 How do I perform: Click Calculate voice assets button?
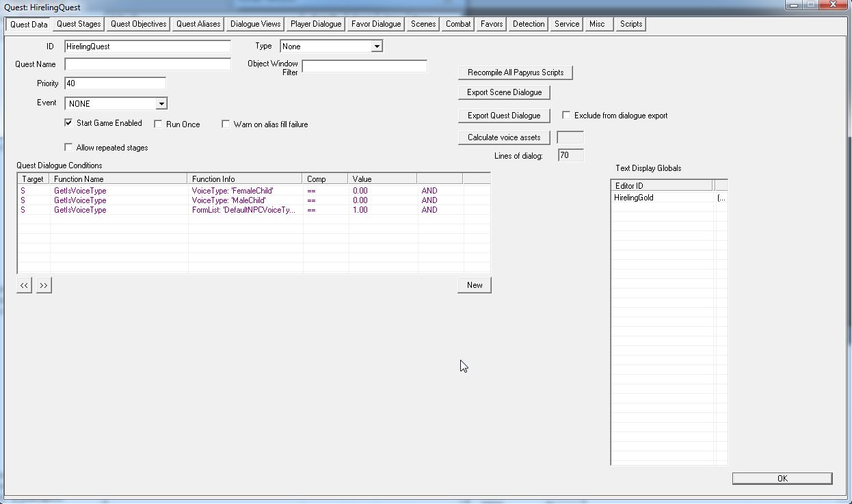504,137
